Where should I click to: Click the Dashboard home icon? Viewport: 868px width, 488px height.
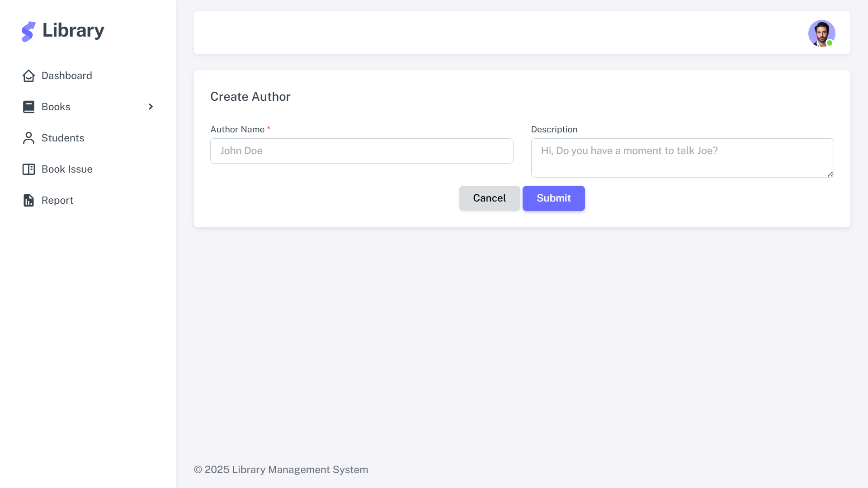(x=28, y=75)
